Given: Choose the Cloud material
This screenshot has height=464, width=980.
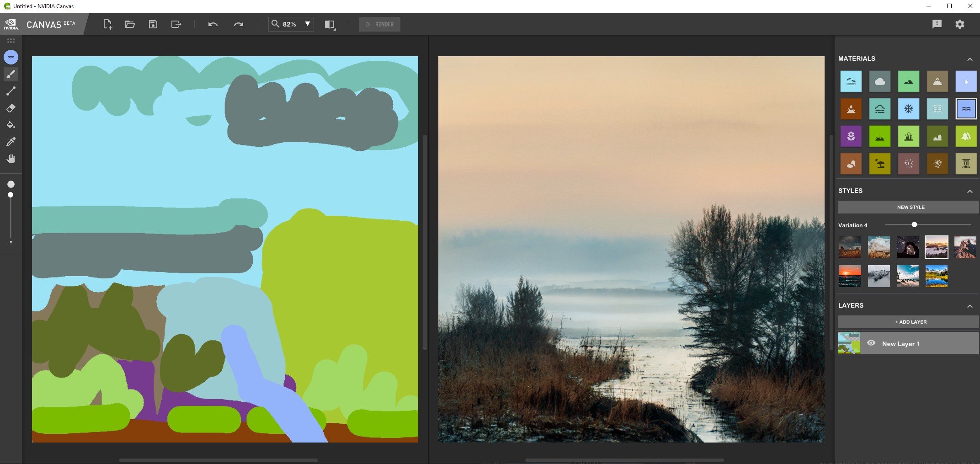Looking at the screenshot, I should pyautogui.click(x=879, y=81).
